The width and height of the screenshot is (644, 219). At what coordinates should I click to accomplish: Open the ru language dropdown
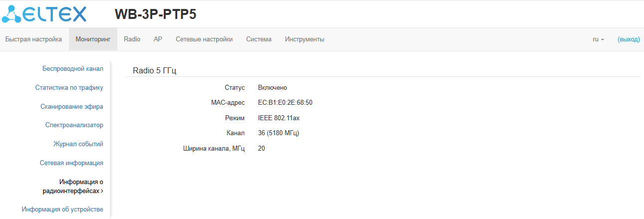598,39
